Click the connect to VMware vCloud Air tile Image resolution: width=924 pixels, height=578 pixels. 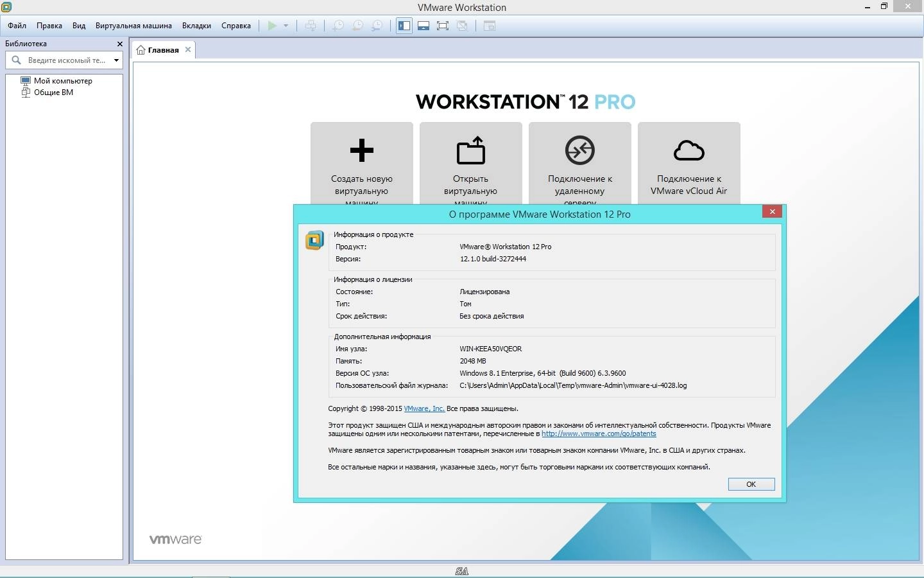click(x=689, y=163)
